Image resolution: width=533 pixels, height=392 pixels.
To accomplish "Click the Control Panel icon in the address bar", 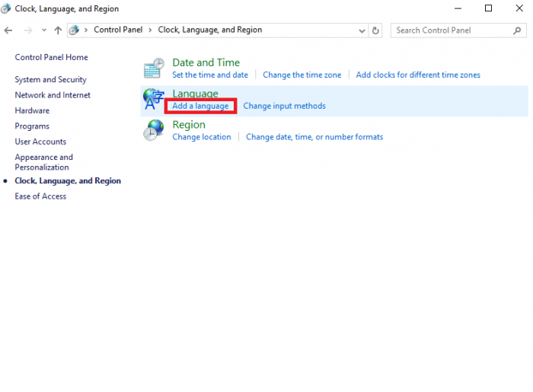I will tap(74, 30).
